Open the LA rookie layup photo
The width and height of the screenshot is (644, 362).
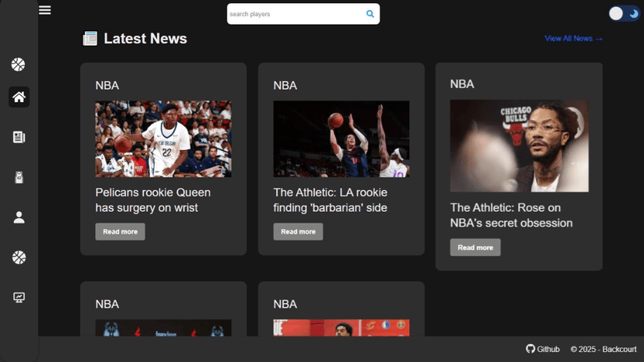(x=341, y=139)
